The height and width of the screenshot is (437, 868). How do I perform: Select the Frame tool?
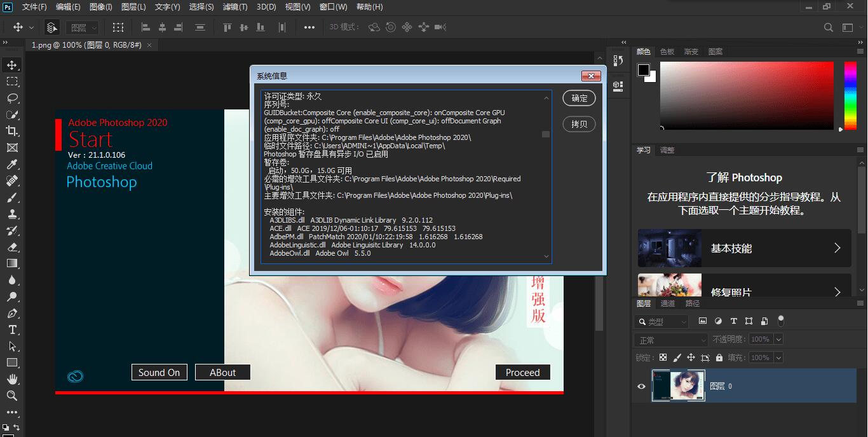tap(12, 148)
